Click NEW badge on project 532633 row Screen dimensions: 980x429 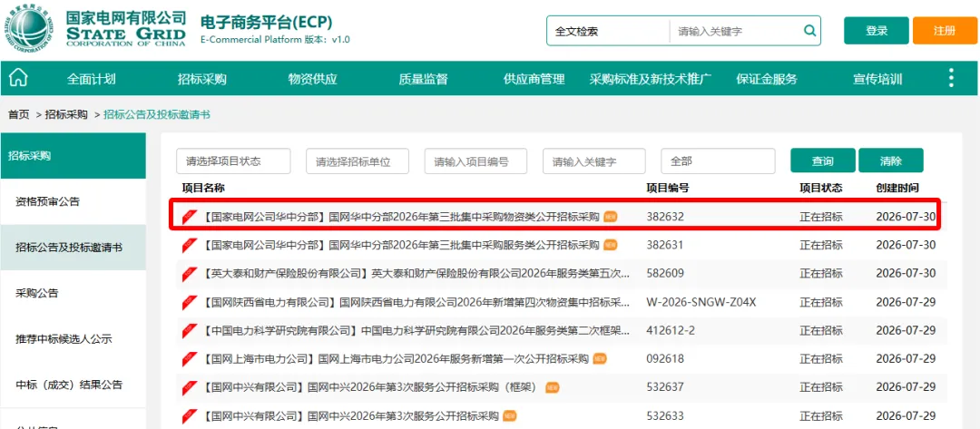coord(510,416)
